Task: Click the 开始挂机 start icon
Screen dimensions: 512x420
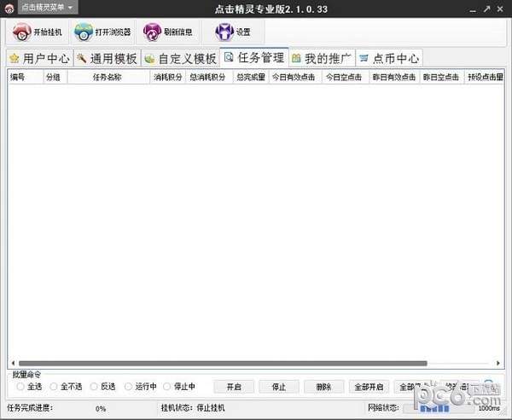Action: coord(21,32)
